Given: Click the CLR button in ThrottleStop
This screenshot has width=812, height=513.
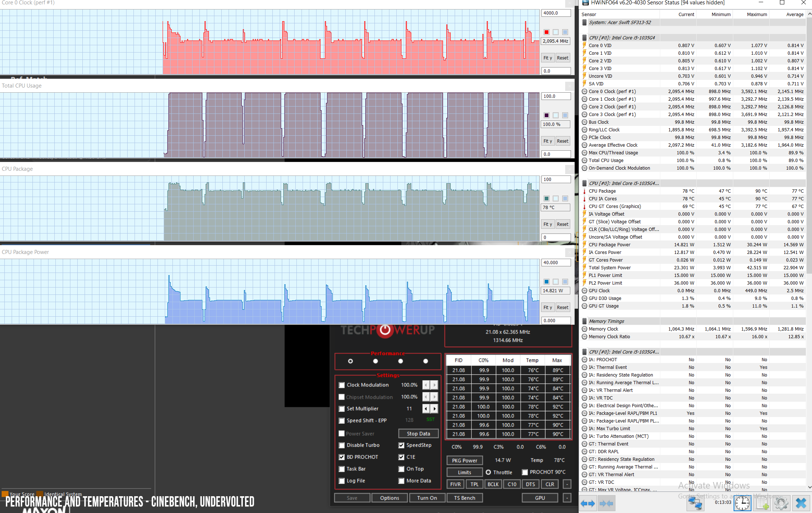Looking at the screenshot, I should point(550,484).
